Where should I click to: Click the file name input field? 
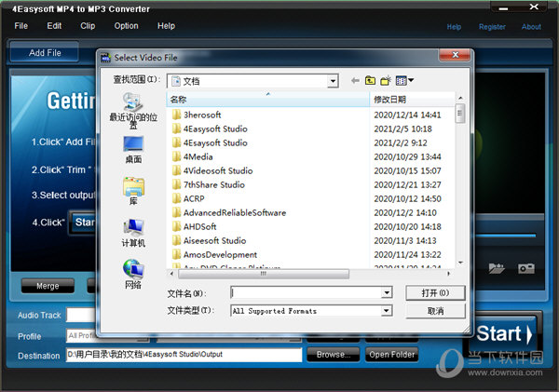coord(306,293)
